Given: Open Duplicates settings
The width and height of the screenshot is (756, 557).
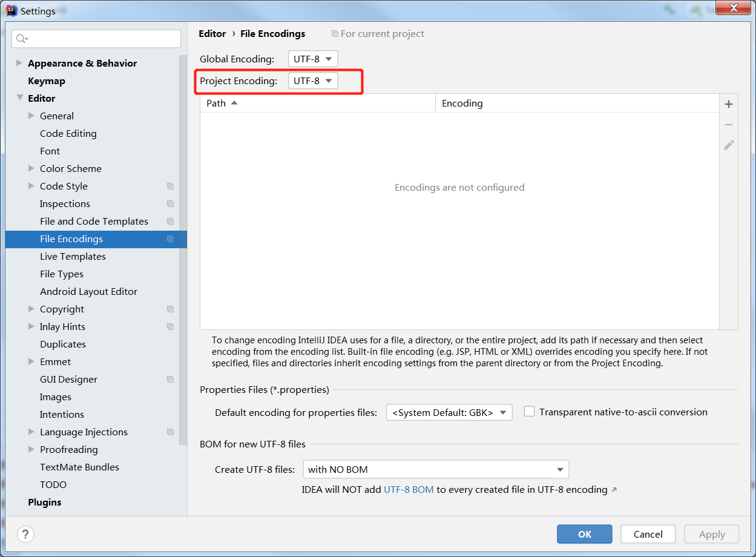Looking at the screenshot, I should coord(63,344).
